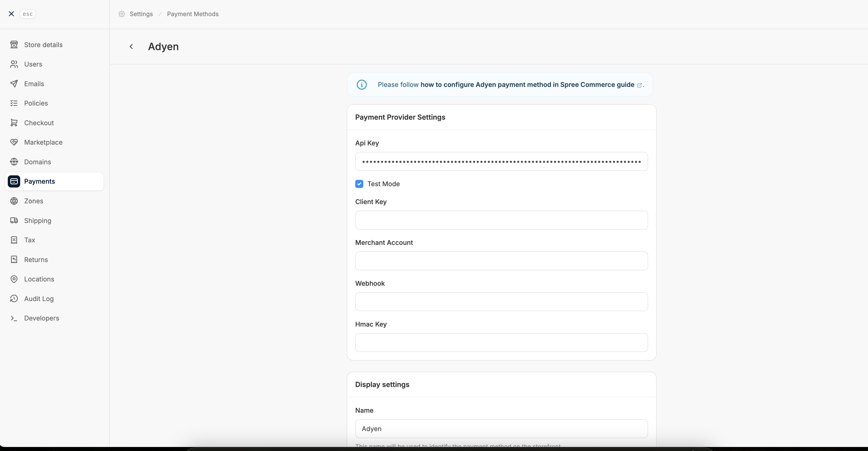The image size is (868, 451).
Task: Click the Hmac Key text box
Action: 501,342
